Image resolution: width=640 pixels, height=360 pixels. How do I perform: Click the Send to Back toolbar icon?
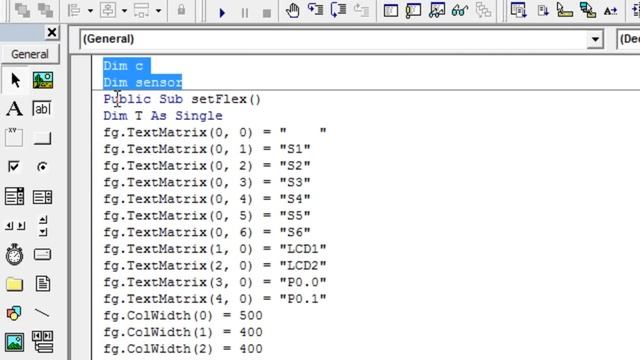coord(45,10)
